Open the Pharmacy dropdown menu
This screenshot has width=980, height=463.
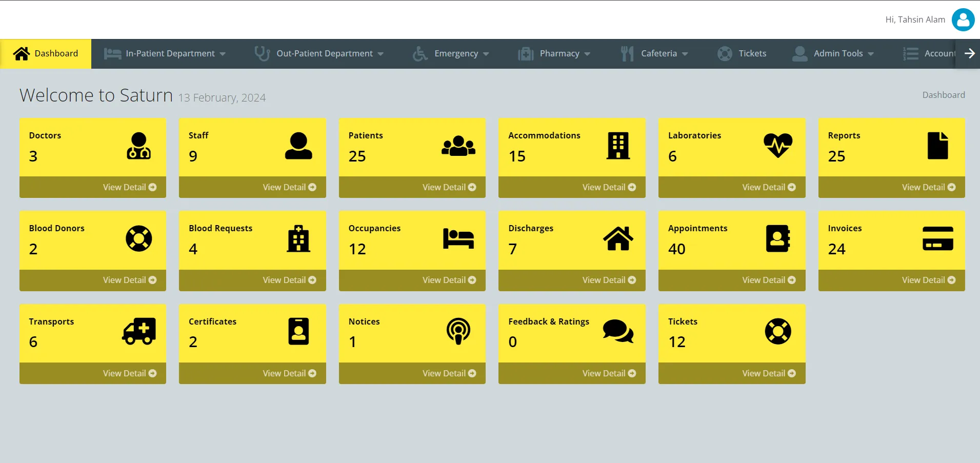[554, 53]
